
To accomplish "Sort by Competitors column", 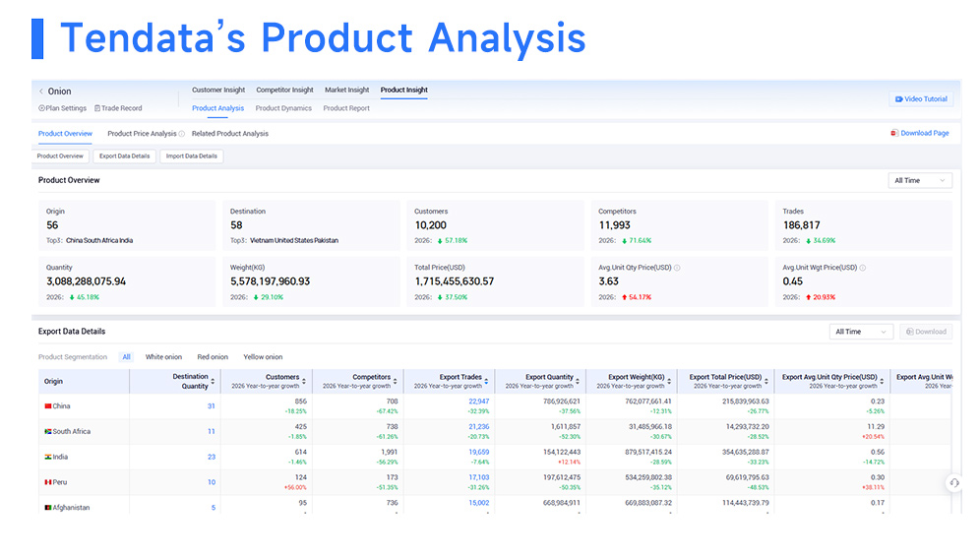I will point(395,381).
